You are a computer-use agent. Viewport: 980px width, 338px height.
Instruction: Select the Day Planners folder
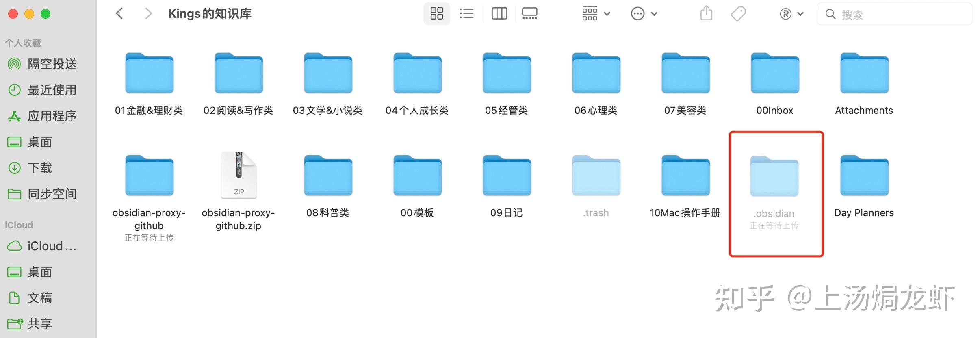tap(864, 176)
